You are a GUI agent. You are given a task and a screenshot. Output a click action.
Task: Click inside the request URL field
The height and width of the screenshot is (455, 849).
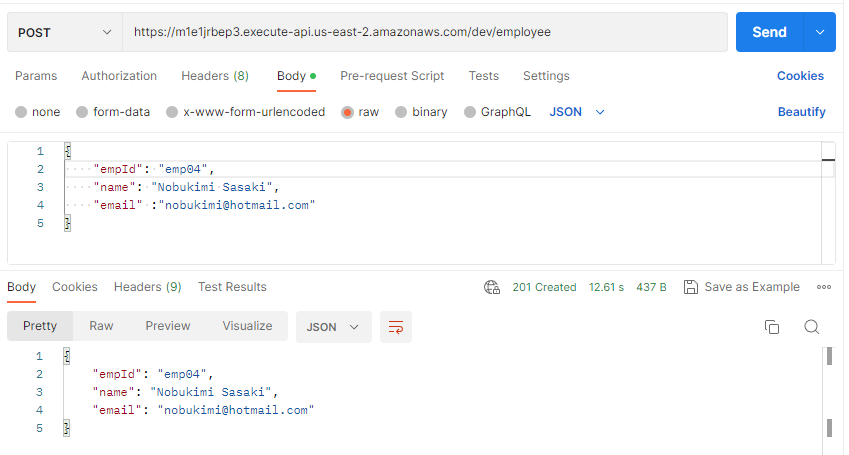(x=424, y=32)
